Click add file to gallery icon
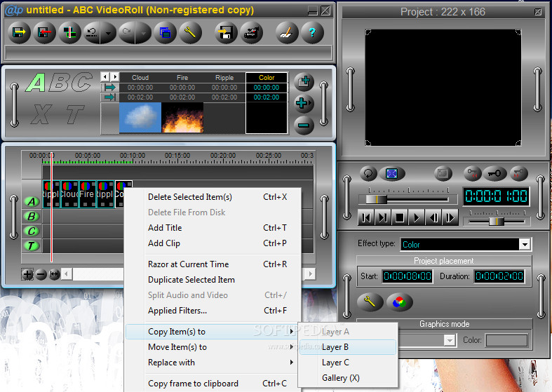This screenshot has width=552, height=392. pos(304,82)
